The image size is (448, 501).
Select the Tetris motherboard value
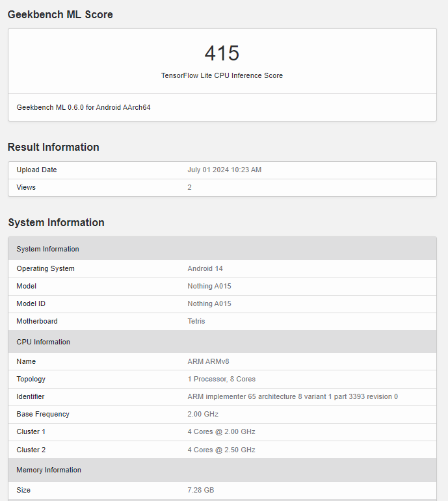coord(196,322)
